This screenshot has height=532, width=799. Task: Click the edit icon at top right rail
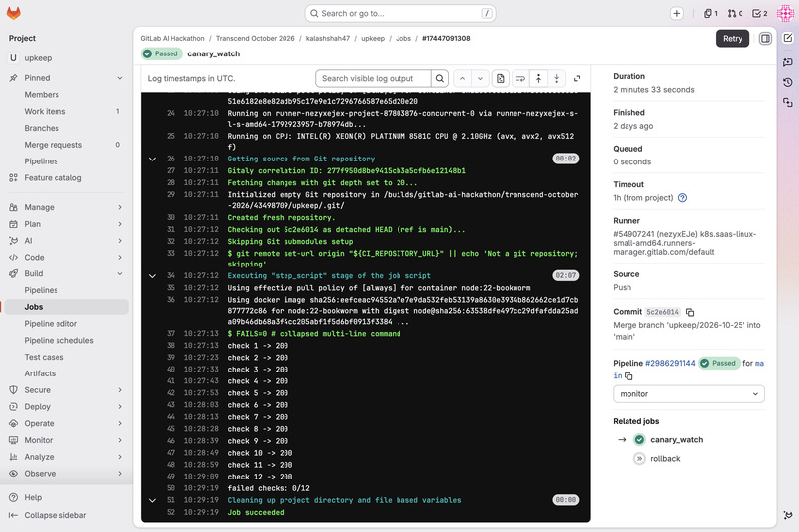[788, 38]
